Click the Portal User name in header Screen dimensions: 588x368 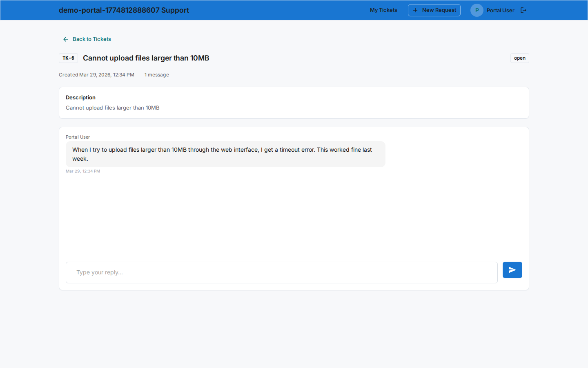coord(500,11)
